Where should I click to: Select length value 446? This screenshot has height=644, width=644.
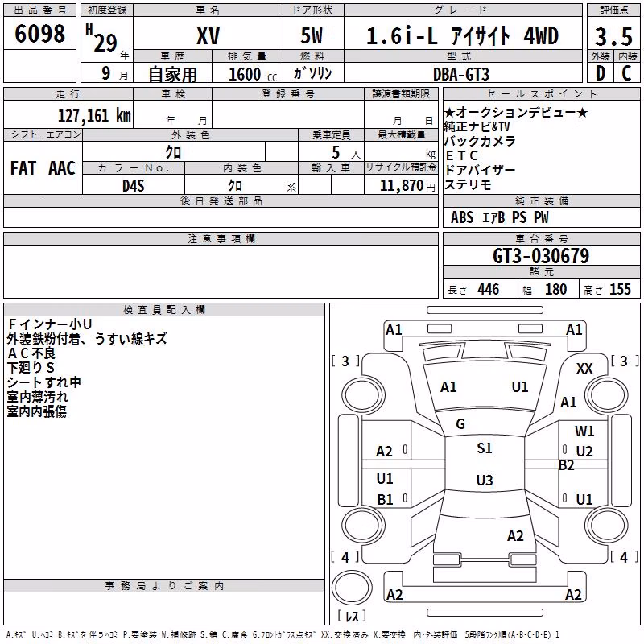tap(489, 289)
